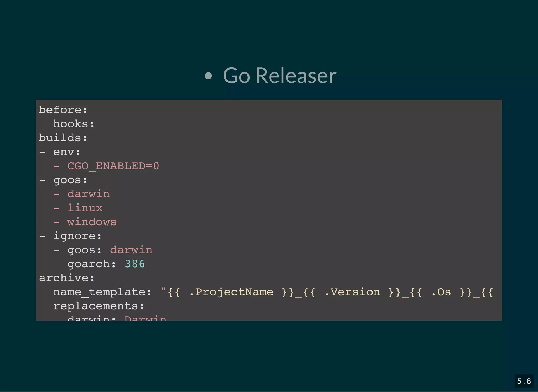
Task: Click the '{{ .Os }}' template token
Action: (441, 292)
